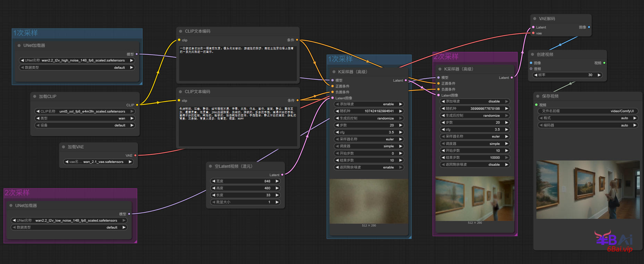Open vae名称 dropdown showing wan_2.1_vae.safetensors
Screen dimensions: 644x264
click(99, 162)
